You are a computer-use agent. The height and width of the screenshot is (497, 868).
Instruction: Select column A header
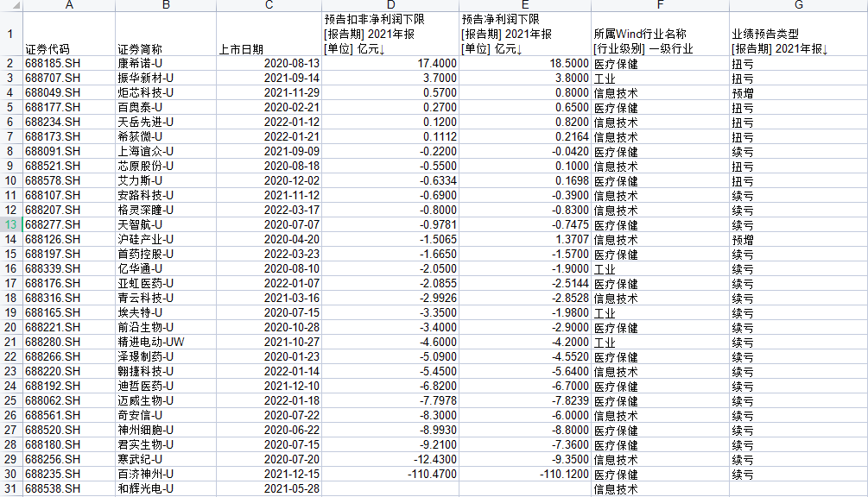coord(68,5)
